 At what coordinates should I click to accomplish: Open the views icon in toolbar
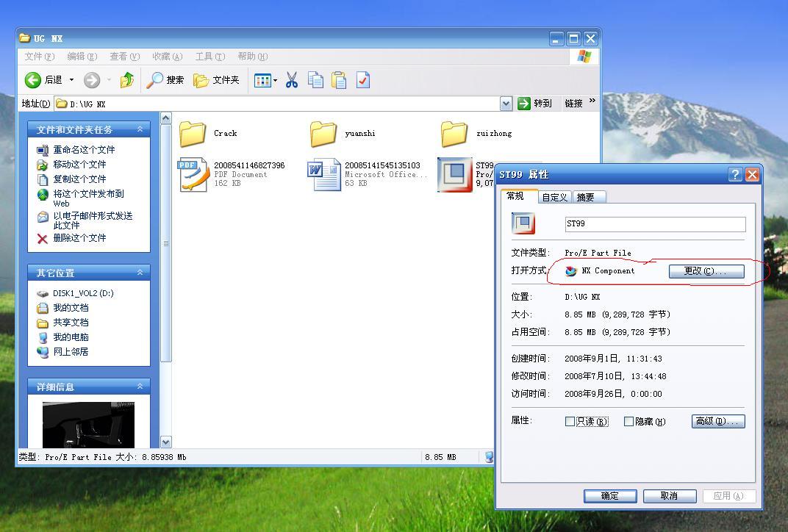coord(262,80)
